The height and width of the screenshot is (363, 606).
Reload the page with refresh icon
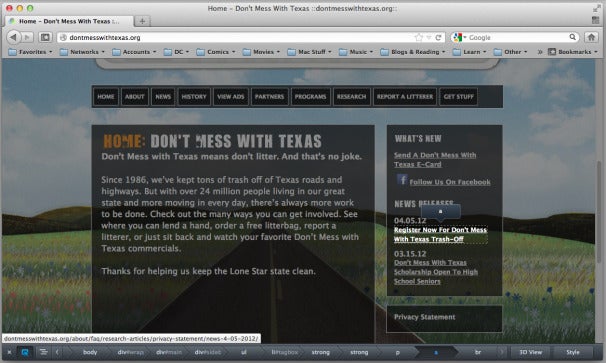(438, 37)
